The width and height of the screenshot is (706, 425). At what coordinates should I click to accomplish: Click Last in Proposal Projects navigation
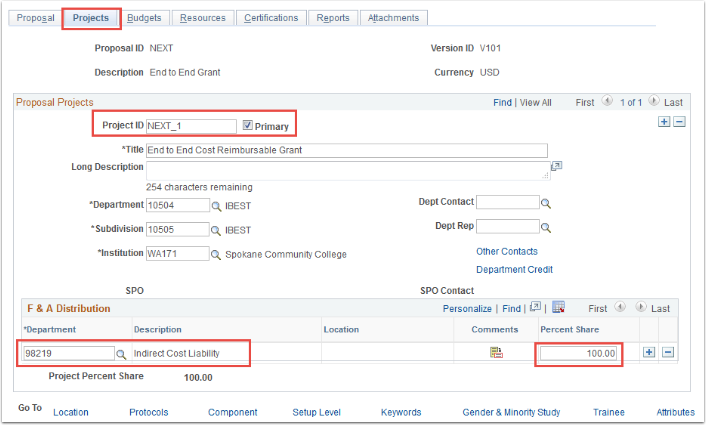(674, 103)
